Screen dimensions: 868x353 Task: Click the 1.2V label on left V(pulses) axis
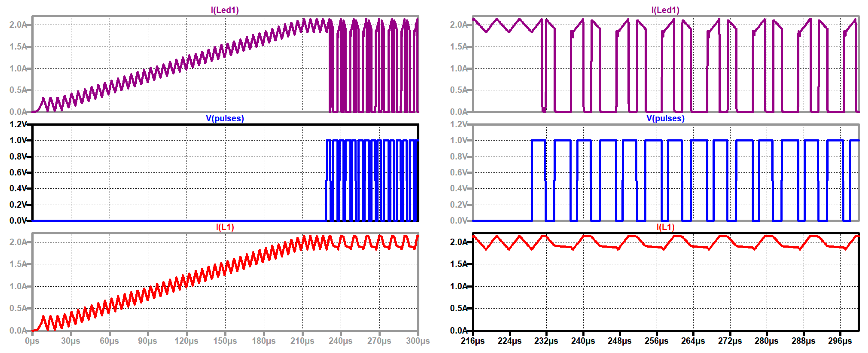pyautogui.click(x=18, y=124)
